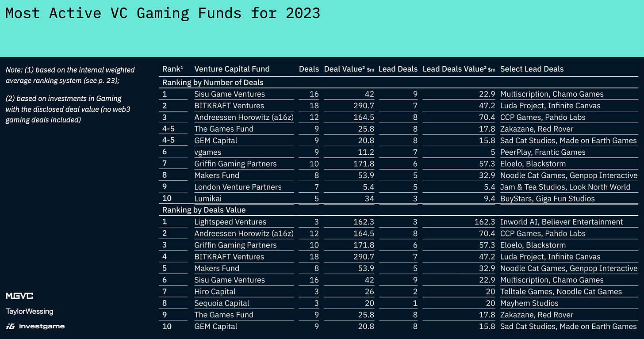This screenshot has height=339, width=644.
Task: Click the "Most Active VC Gaming Funds" title
Action: point(162,13)
